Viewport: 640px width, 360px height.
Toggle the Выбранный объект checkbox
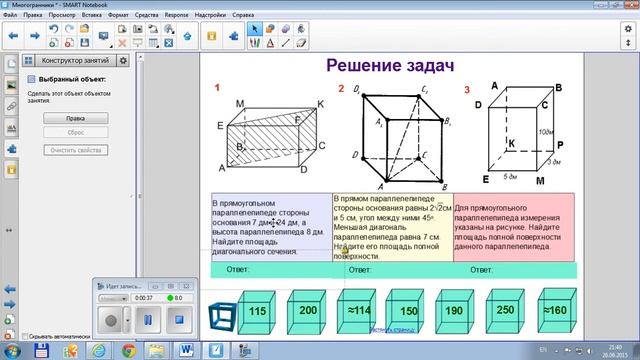[x=31, y=79]
